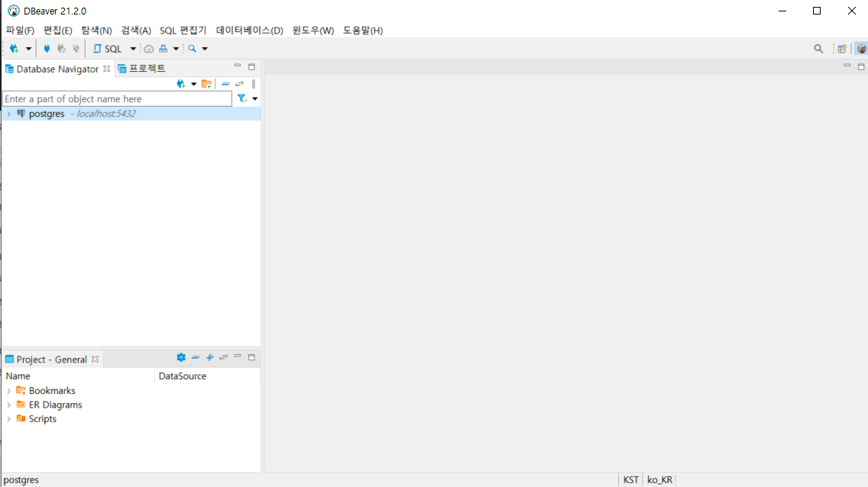Open dropdown beside navigator new connection icon
Screen dimensions: 868x487
(x=193, y=84)
